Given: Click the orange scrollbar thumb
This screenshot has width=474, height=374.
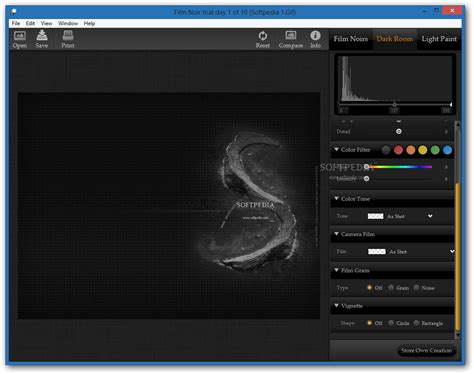Looking at the screenshot, I should tap(458, 257).
